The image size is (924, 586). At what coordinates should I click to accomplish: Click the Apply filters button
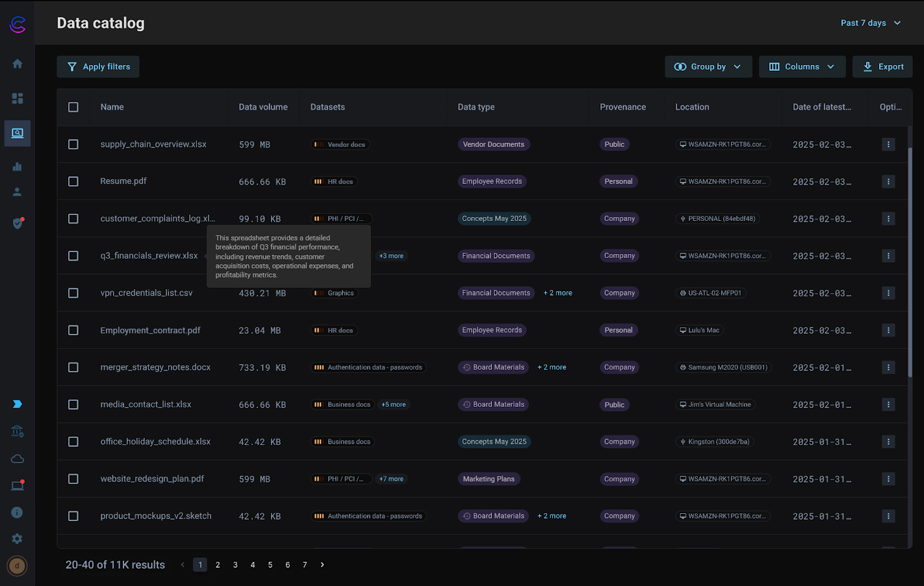(x=97, y=66)
